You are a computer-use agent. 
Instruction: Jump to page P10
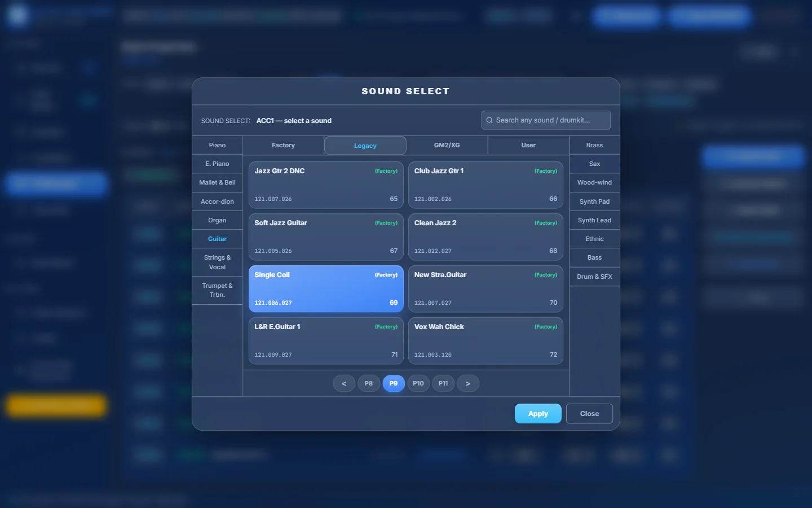pos(418,383)
